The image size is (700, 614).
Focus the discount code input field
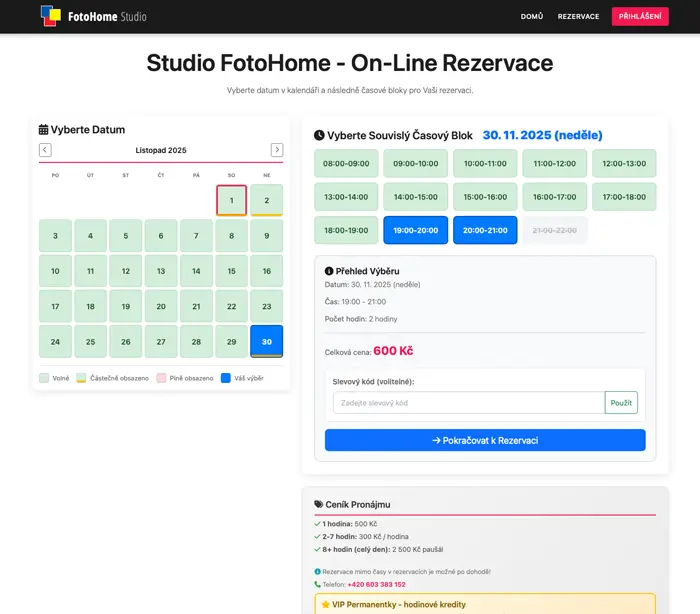(469, 403)
